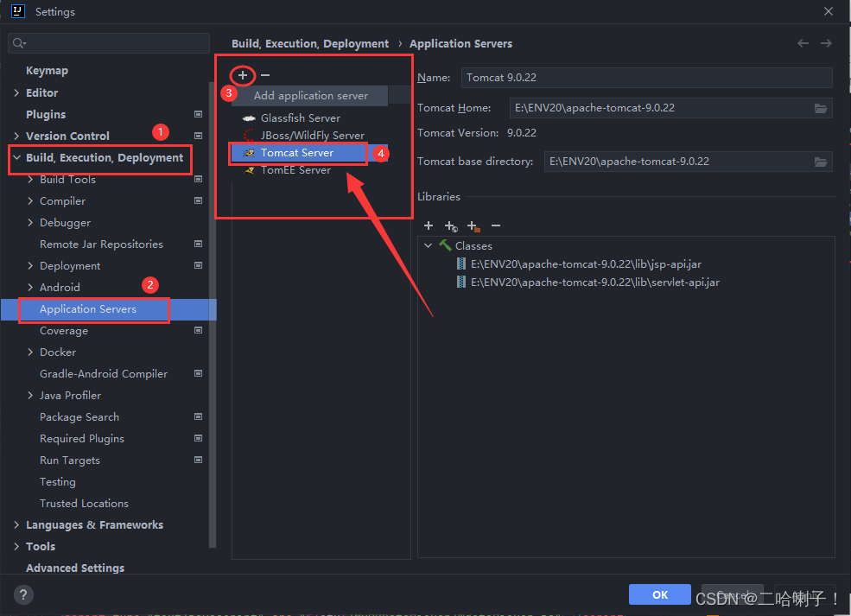This screenshot has width=851, height=616.
Task: Browse for the Tomcat base directory folder
Action: (x=821, y=162)
